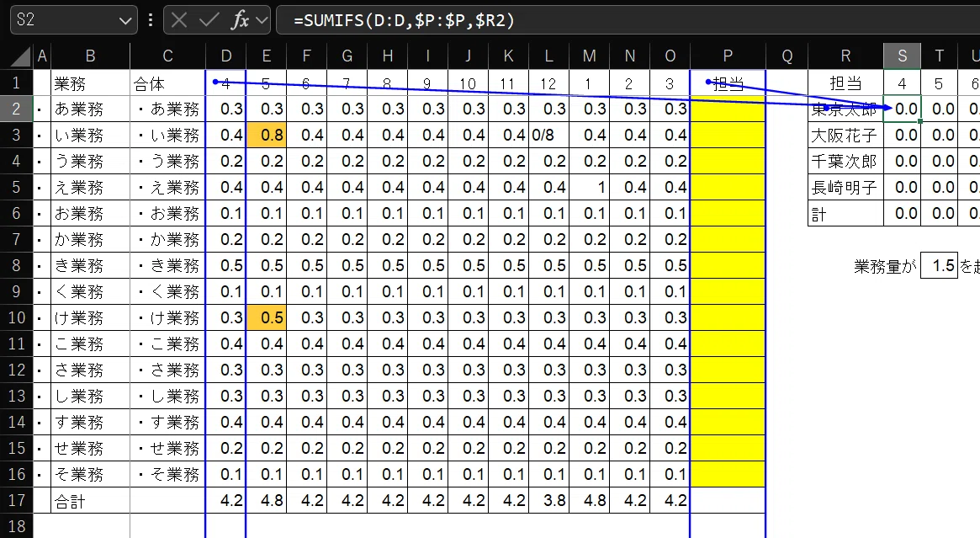Click into the formula bar with SUMIFS formula

[628, 20]
